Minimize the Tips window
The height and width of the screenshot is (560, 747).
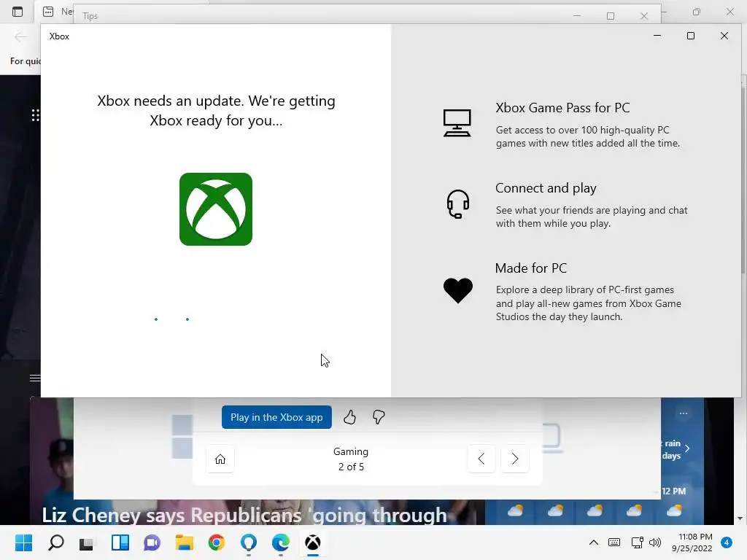577,16
